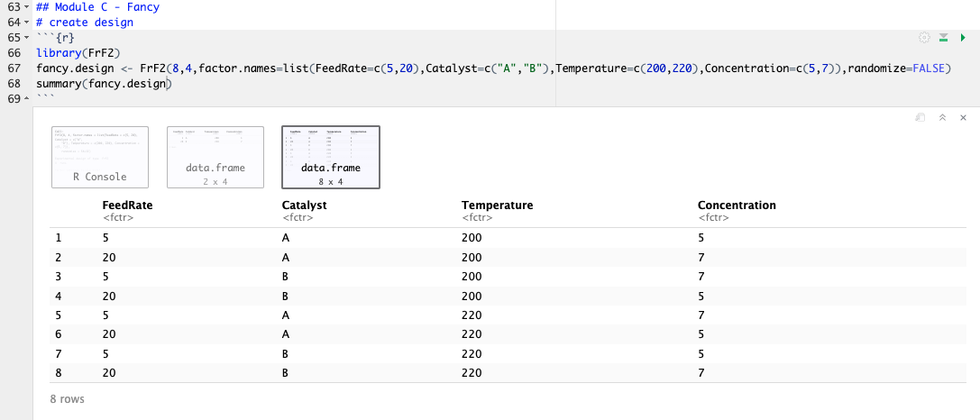Select the 2 x 4 data.frame output
The image size is (980, 420).
tap(215, 158)
